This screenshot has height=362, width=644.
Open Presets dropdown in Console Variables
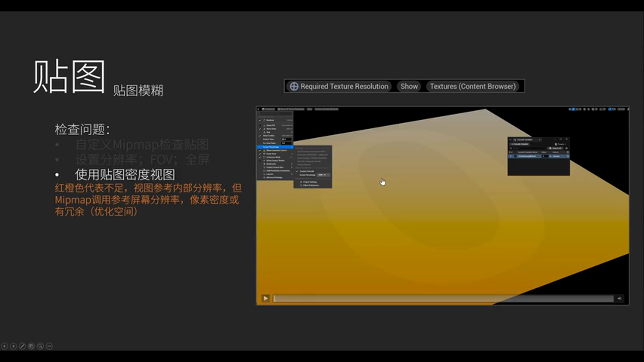tap(561, 144)
